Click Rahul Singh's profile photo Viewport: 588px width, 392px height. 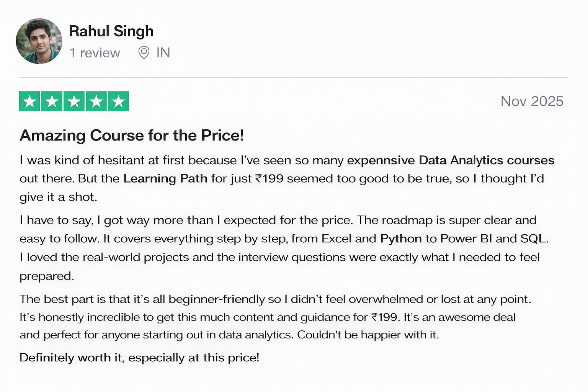pyautogui.click(x=39, y=41)
